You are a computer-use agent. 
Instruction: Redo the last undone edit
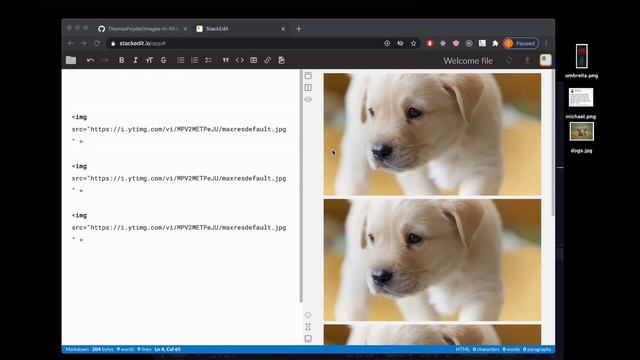(x=105, y=60)
